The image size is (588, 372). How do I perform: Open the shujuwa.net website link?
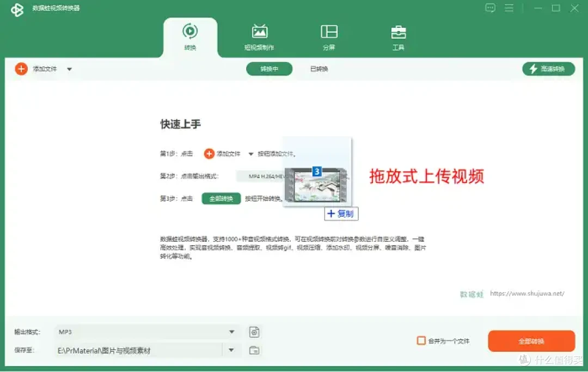tap(527, 293)
